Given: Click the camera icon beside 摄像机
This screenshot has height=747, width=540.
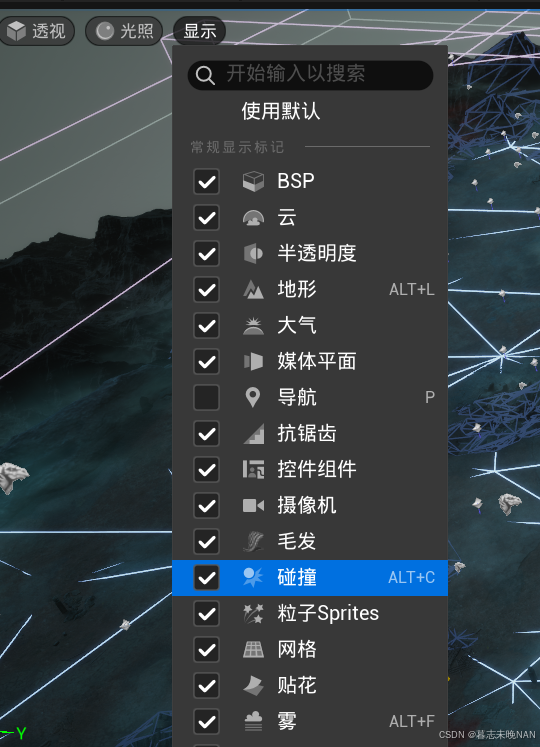Looking at the screenshot, I should pyautogui.click(x=253, y=505).
